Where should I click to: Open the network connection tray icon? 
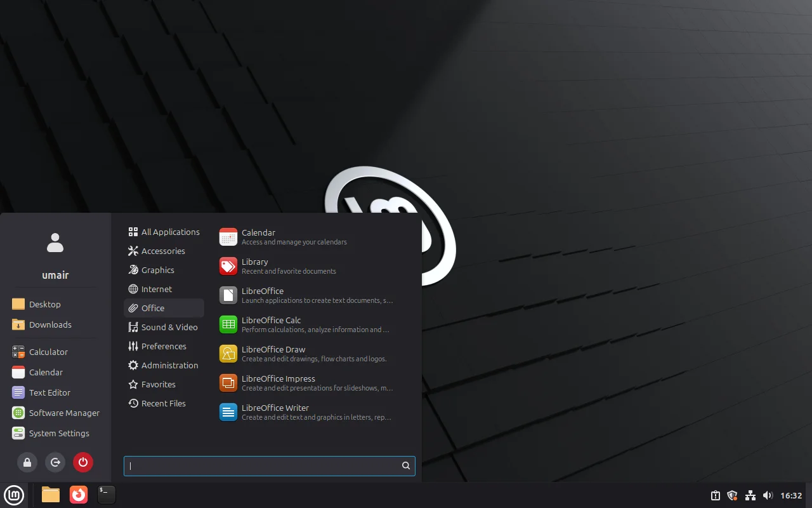750,495
